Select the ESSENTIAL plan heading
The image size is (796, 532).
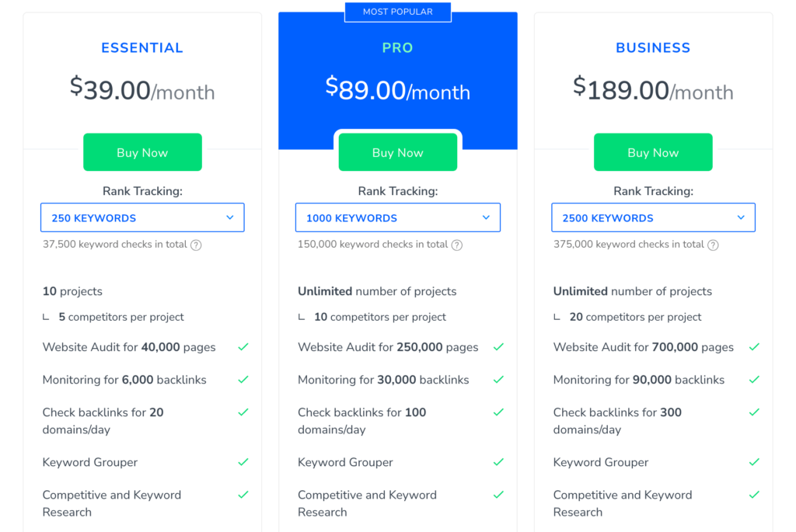coord(142,47)
